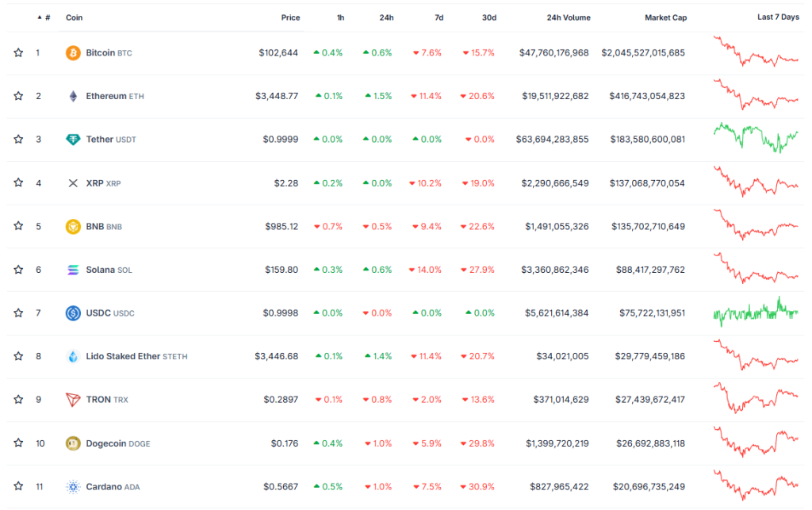812x510 pixels.
Task: Click the TRON TRX logo
Action: (x=73, y=399)
